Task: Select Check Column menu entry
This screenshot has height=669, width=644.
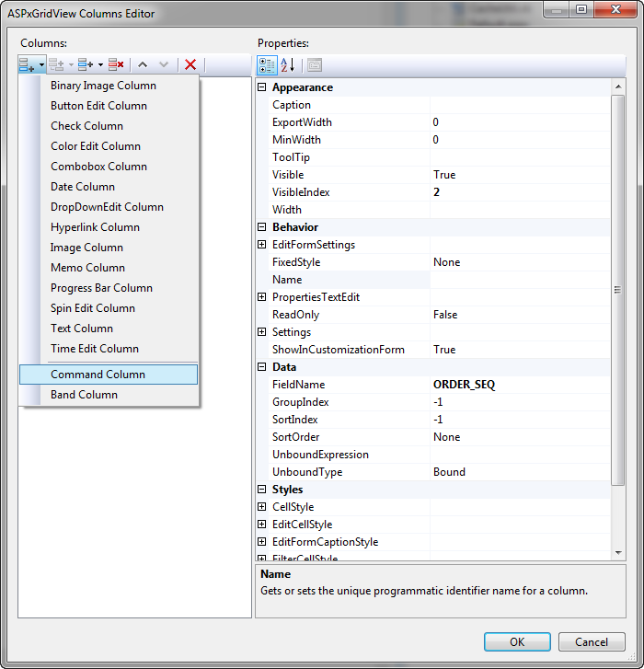Action: [x=86, y=126]
